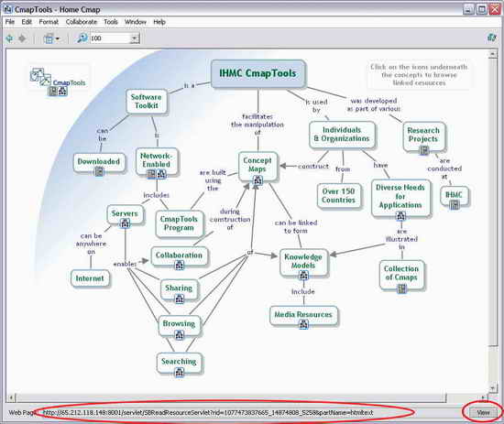Open the Edit menu
This screenshot has height=424, width=504.
point(27,22)
